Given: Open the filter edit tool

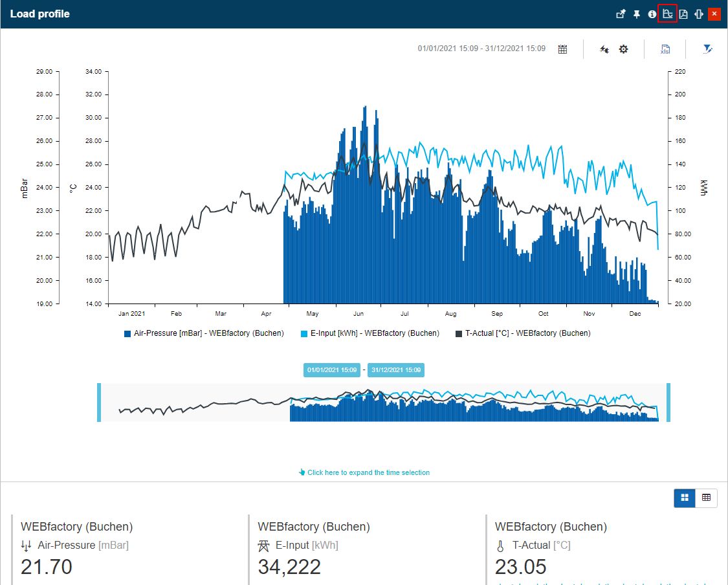Looking at the screenshot, I should pos(707,49).
